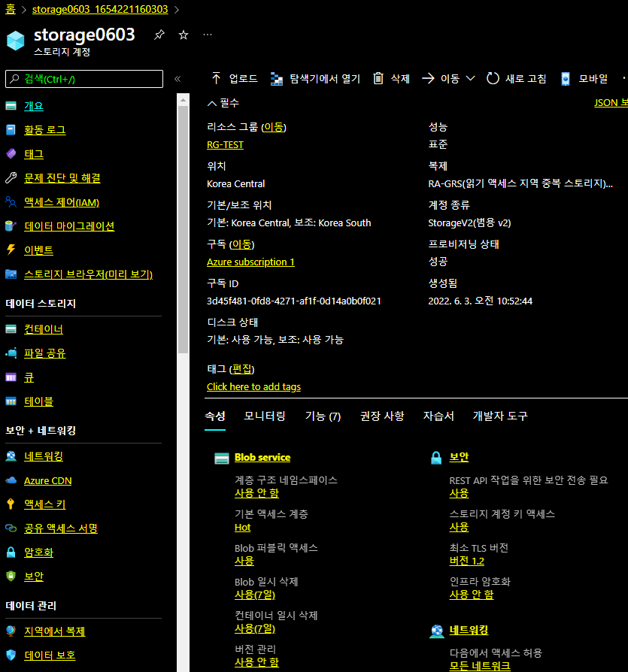
Task: Click the 지역에서 복제 globe icon
Action: tap(11, 631)
